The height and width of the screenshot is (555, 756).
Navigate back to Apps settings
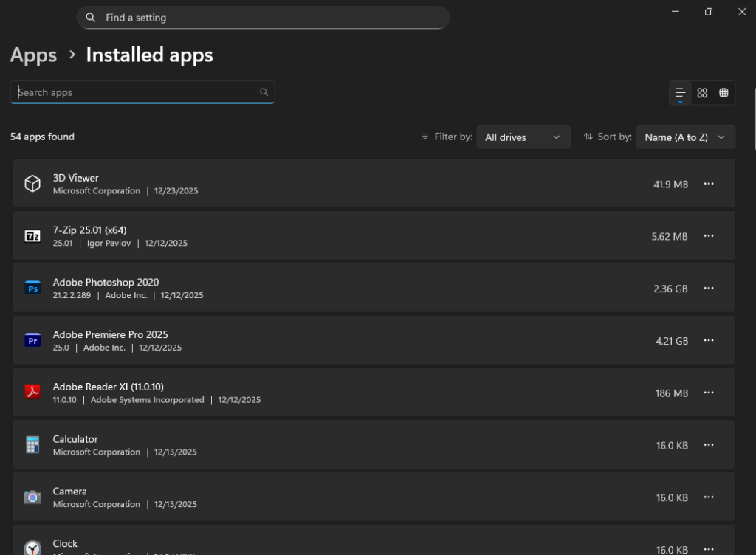coord(33,55)
